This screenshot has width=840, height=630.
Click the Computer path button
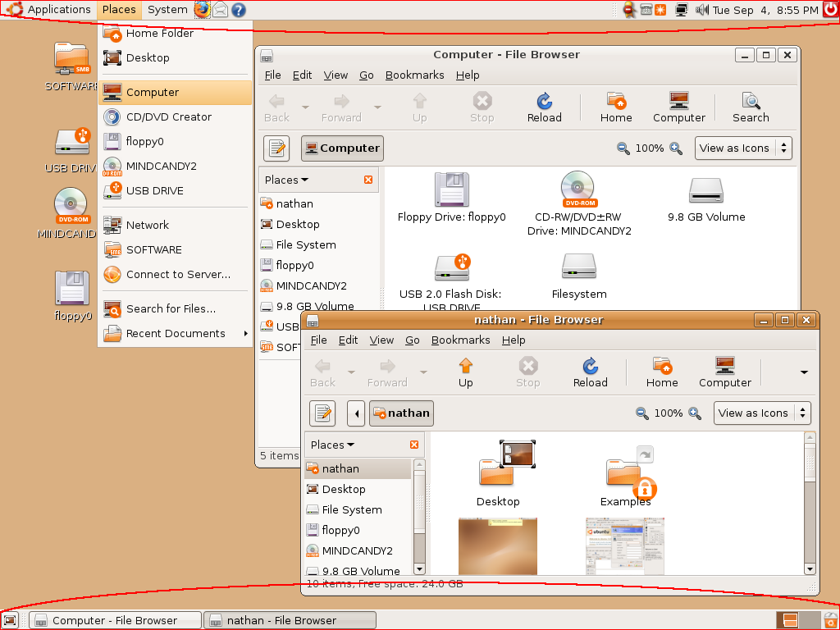(x=342, y=148)
